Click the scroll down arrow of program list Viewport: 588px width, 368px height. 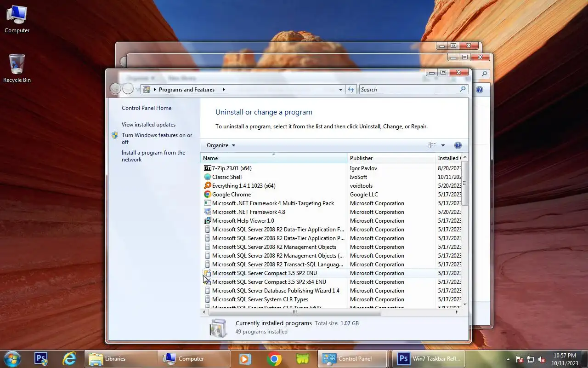tap(464, 304)
